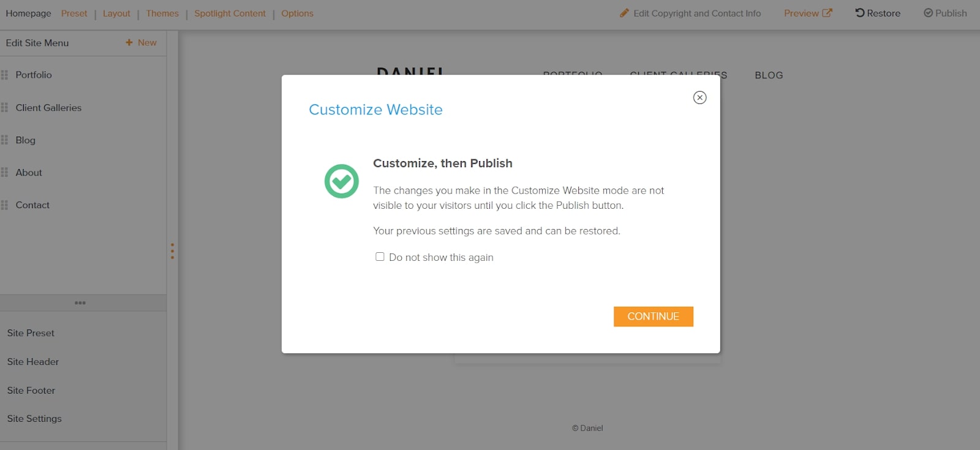
Task: Close the Customize Website dialog
Action: coord(699,97)
